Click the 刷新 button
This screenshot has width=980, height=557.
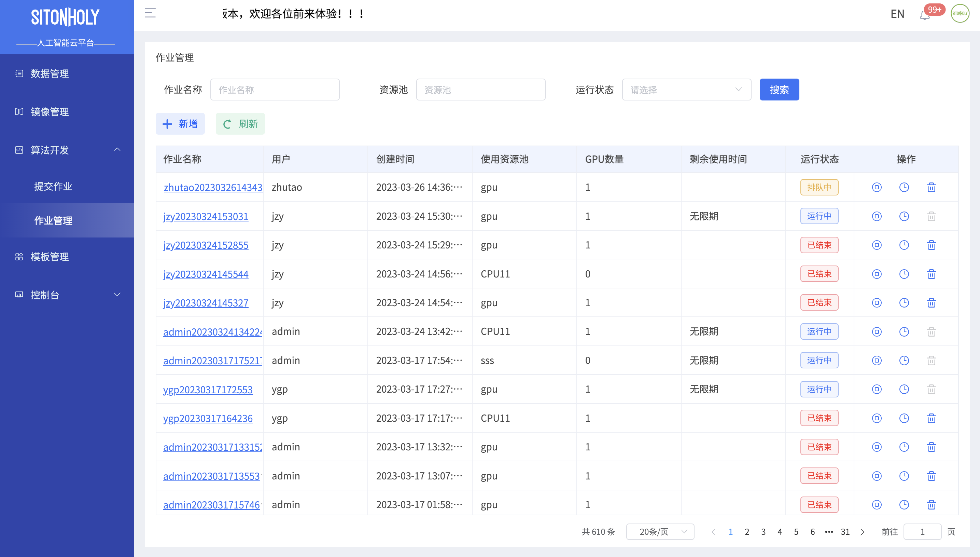(x=240, y=124)
